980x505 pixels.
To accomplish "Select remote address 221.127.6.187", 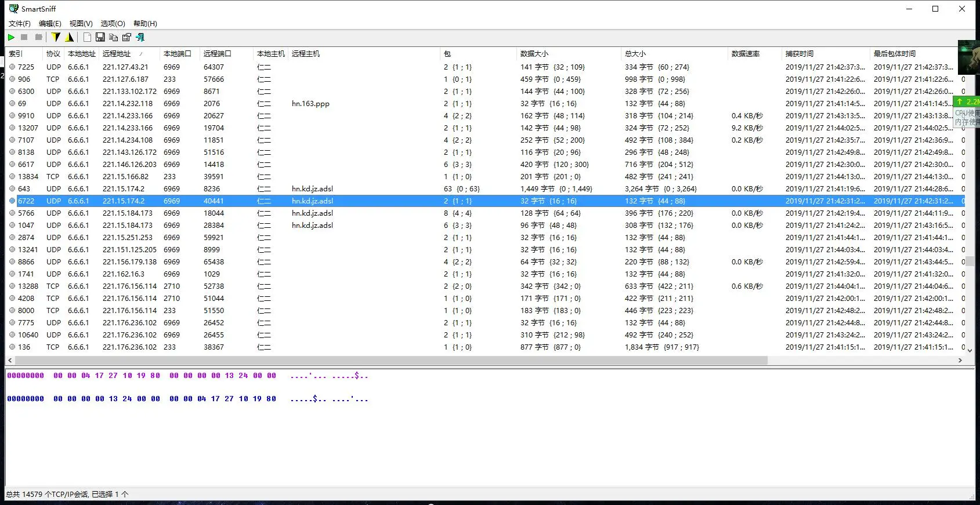I will [x=125, y=79].
